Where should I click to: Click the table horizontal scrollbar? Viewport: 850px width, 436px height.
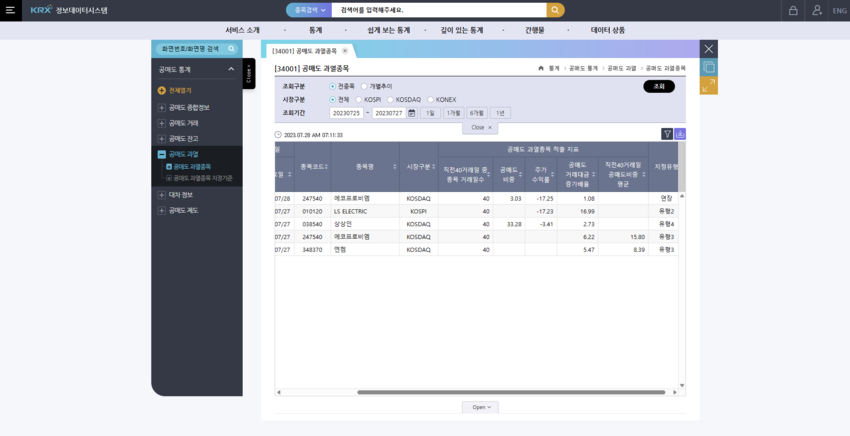511,392
